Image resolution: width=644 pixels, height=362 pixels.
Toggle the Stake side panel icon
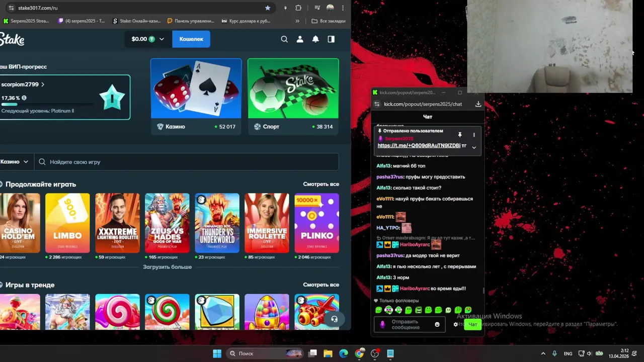331,39
